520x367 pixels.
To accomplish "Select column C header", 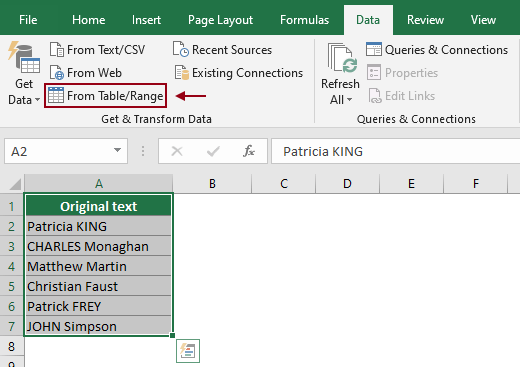I will (x=284, y=184).
